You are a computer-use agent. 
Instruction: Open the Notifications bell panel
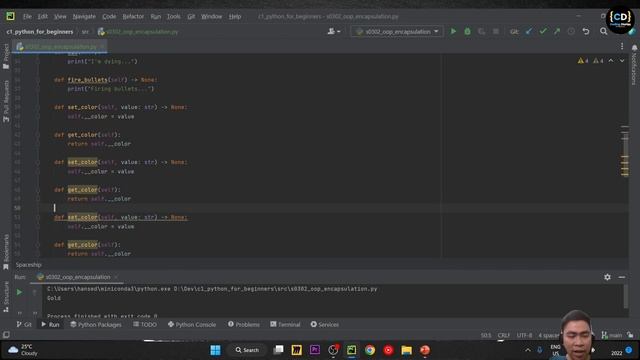click(634, 48)
